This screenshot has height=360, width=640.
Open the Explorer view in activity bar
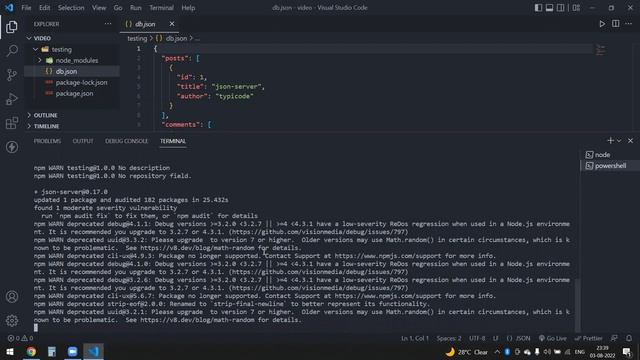(x=12, y=27)
